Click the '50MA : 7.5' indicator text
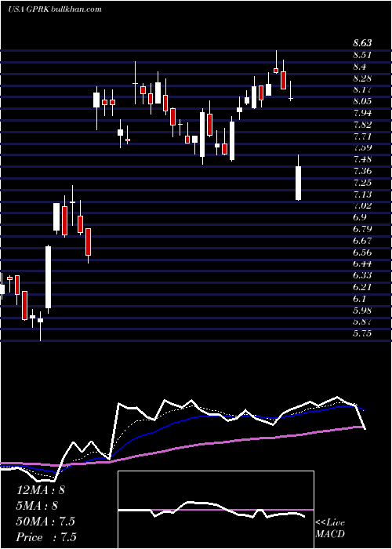Viewport: 392px width, 549px height. pos(45,522)
